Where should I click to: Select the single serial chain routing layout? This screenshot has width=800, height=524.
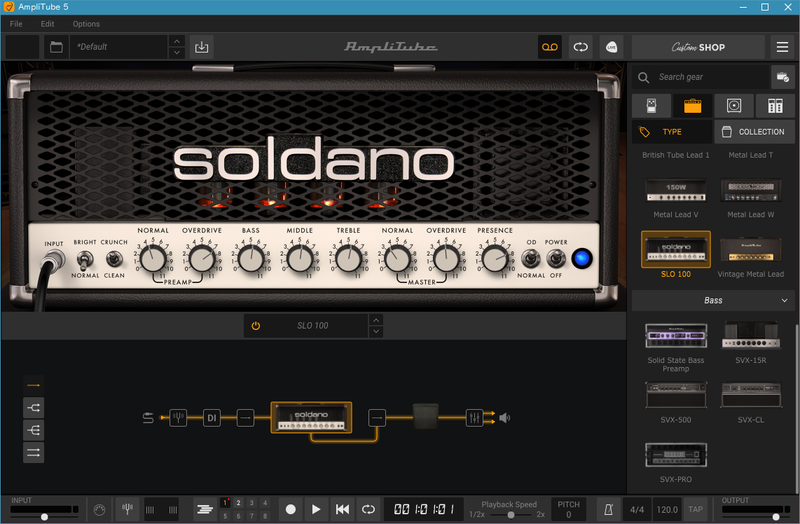pyautogui.click(x=34, y=385)
